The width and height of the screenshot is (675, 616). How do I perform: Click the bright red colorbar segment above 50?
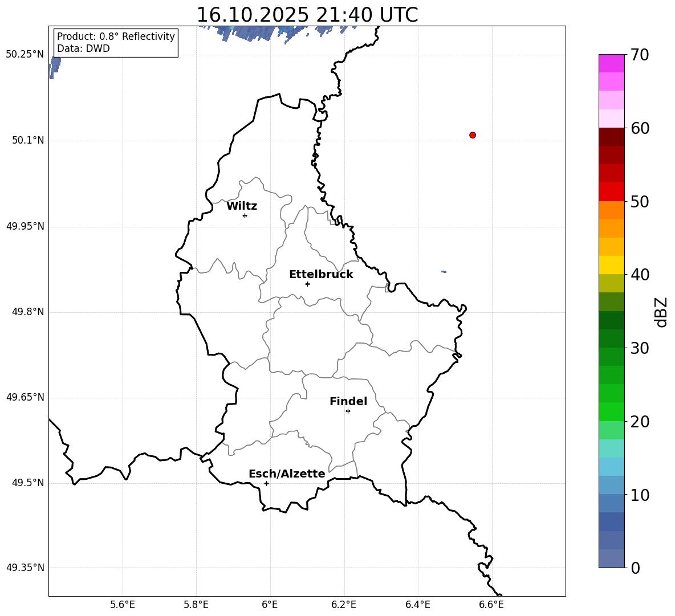tap(611, 192)
